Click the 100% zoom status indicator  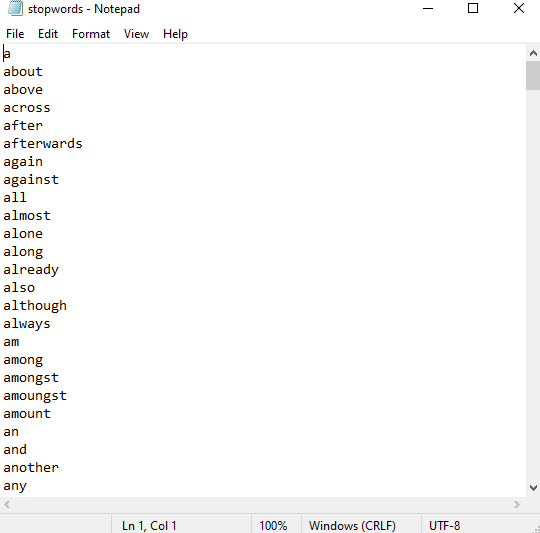click(273, 525)
